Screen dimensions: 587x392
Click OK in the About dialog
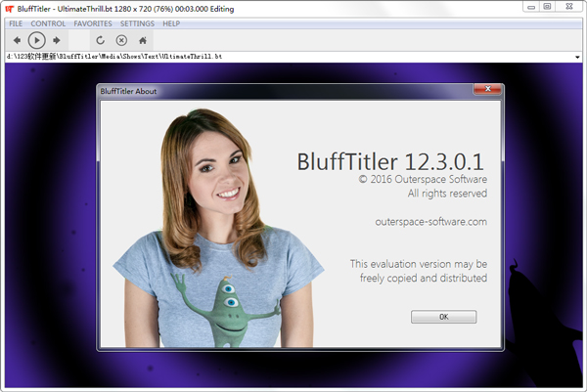point(443,317)
